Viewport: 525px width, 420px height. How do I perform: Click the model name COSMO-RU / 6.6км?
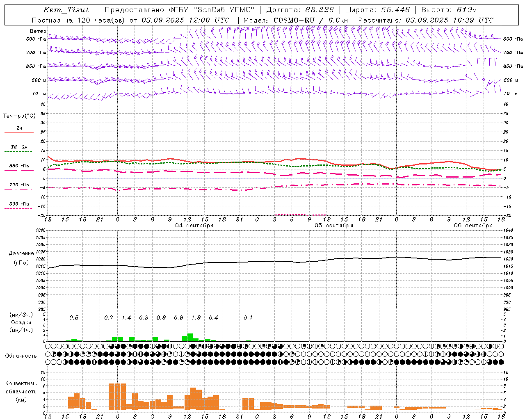[310, 20]
